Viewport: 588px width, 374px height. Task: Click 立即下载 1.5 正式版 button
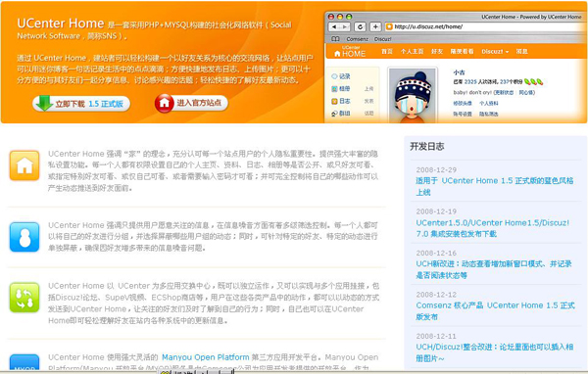(81, 104)
